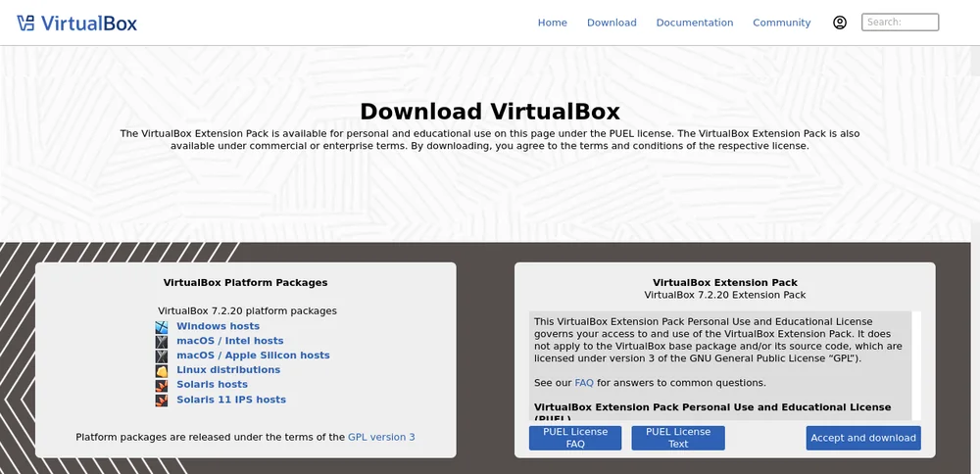Screen dimensions: 980x474
Task: Click the VirtualBox Platform Packages heading
Action: click(x=246, y=282)
